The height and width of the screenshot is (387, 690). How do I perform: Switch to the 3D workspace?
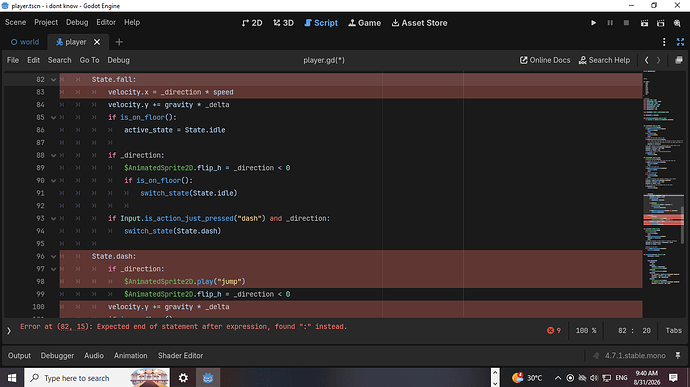click(x=283, y=23)
